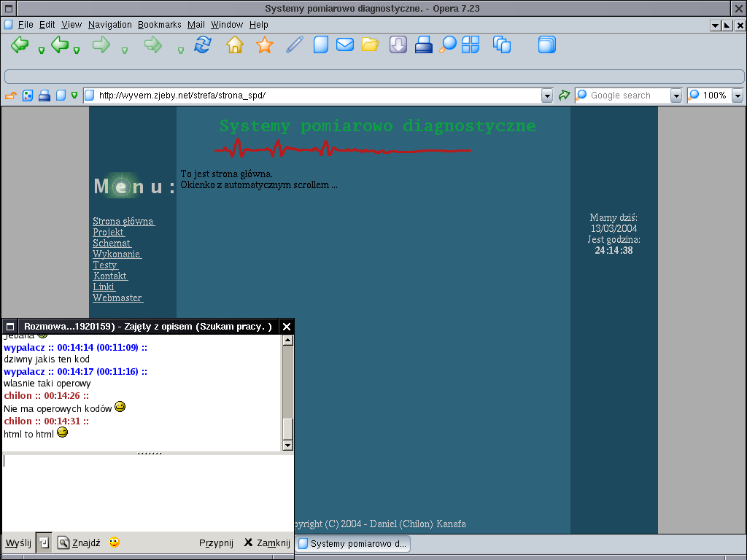Click the magnifier Find icon in toolbar
This screenshot has width=747, height=560.
[448, 45]
